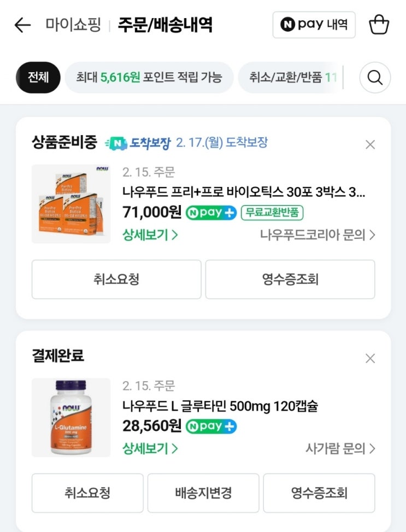
Task: Tap the 포인트 적립 가능 chip
Action: [x=149, y=78]
